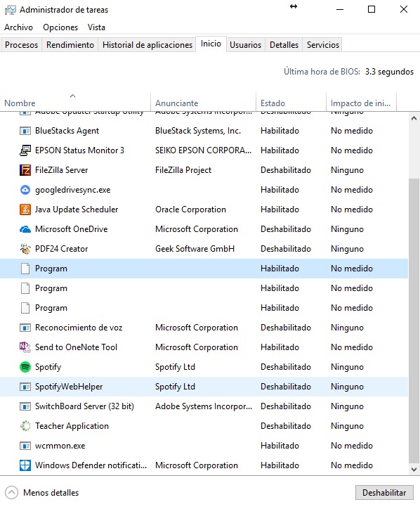Select Send to OneNote Tool name text
This screenshot has width=420, height=509.
pos(77,347)
